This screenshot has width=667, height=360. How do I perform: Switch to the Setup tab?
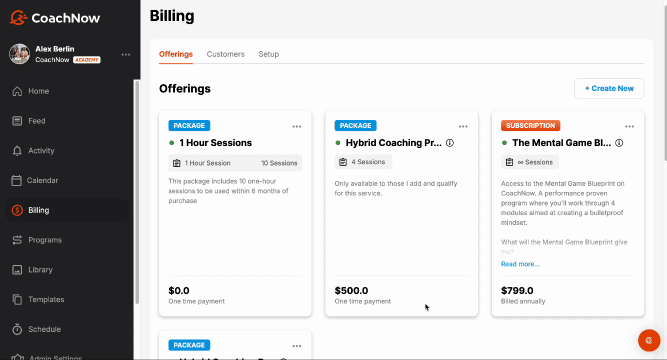(269, 54)
